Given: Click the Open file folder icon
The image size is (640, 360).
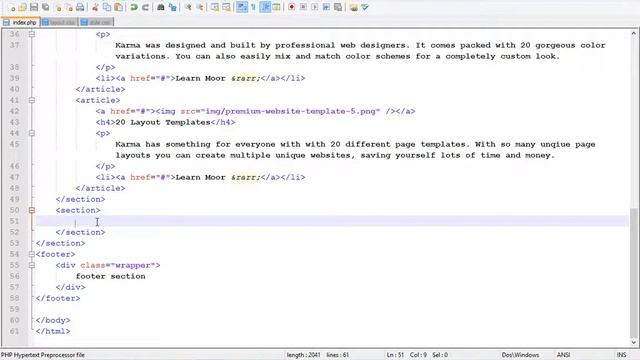Looking at the screenshot, I should [x=22, y=7].
